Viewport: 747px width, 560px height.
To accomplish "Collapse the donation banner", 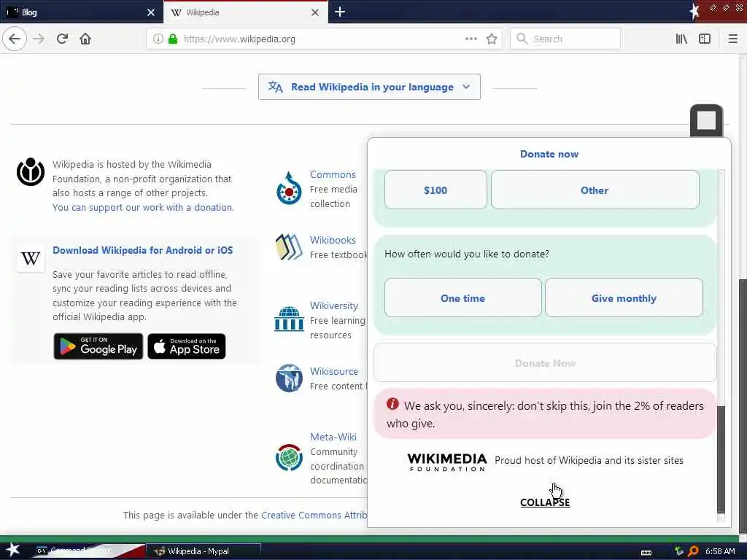I will pos(545,502).
